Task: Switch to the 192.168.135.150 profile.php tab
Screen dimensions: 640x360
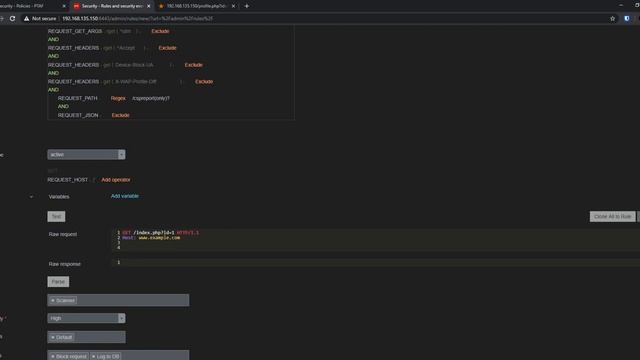Action: [x=196, y=6]
